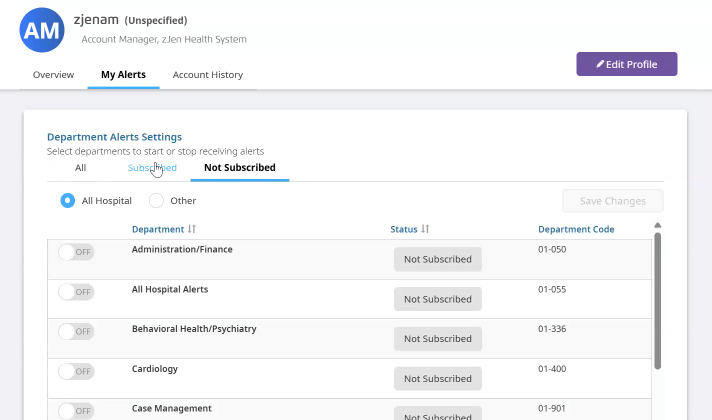The image size is (712, 420).
Task: Click the department list vertical scrollbar
Action: (x=657, y=300)
